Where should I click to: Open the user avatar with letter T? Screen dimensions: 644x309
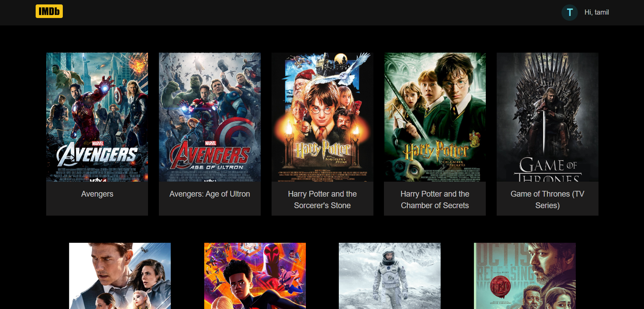(x=570, y=13)
